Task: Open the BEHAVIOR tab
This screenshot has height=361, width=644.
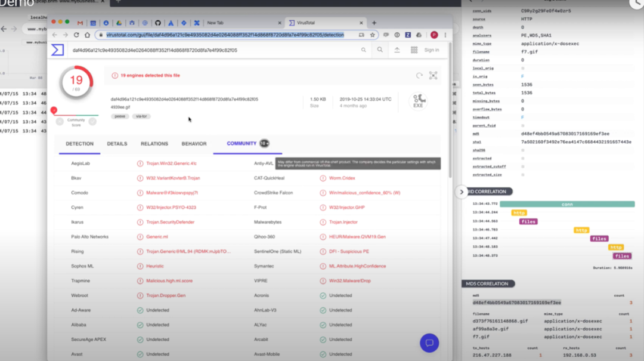Action: [x=194, y=144]
